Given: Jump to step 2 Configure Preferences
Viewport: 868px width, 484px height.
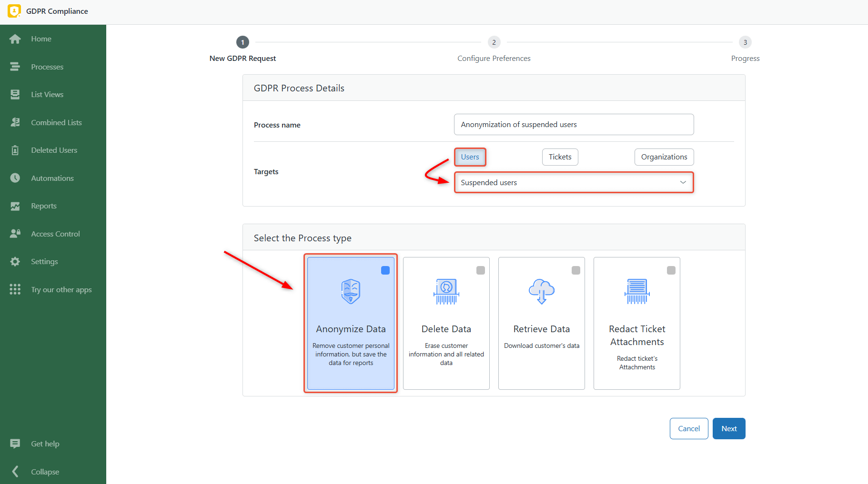Looking at the screenshot, I should (x=494, y=42).
